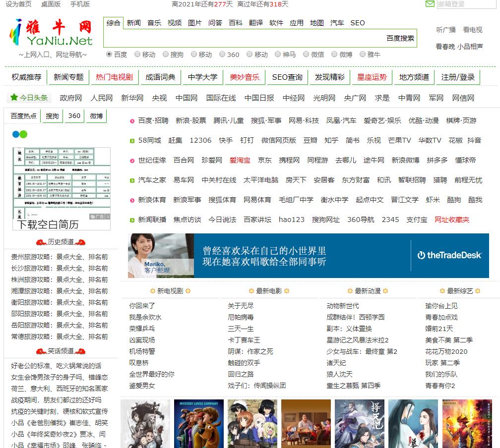Open the 历史频道 section header
Image resolution: width=500 pixels, height=448 pixels.
[x=61, y=242]
